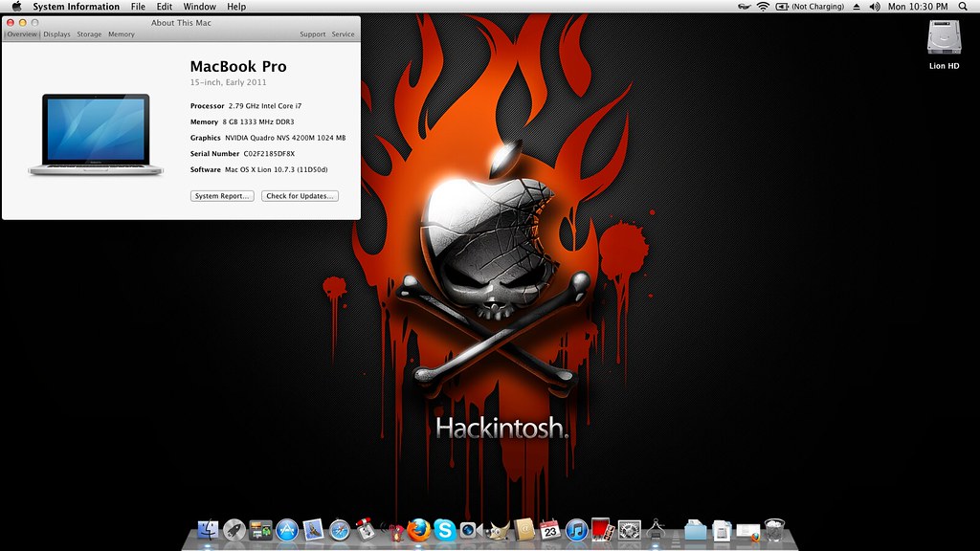Open the Support link
This screenshot has height=551, width=980.
(313, 34)
